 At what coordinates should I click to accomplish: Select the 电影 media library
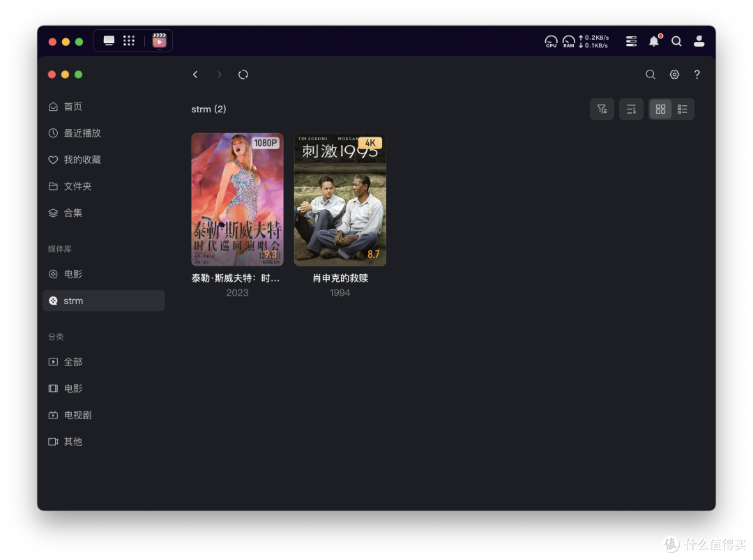click(x=104, y=274)
